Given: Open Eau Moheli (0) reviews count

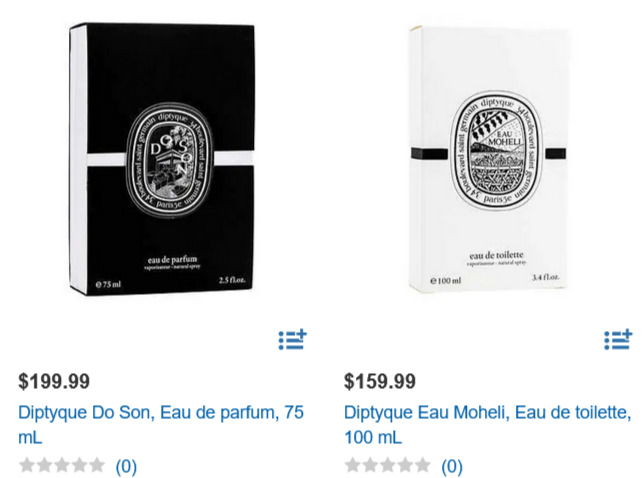Looking at the screenshot, I should click(x=452, y=466).
